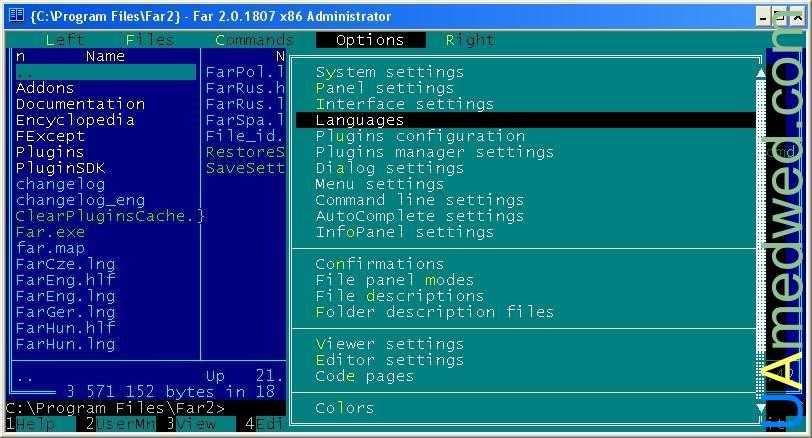Screen dimensions: 812x438
Task: Open the Commands menu
Action: [x=254, y=40]
